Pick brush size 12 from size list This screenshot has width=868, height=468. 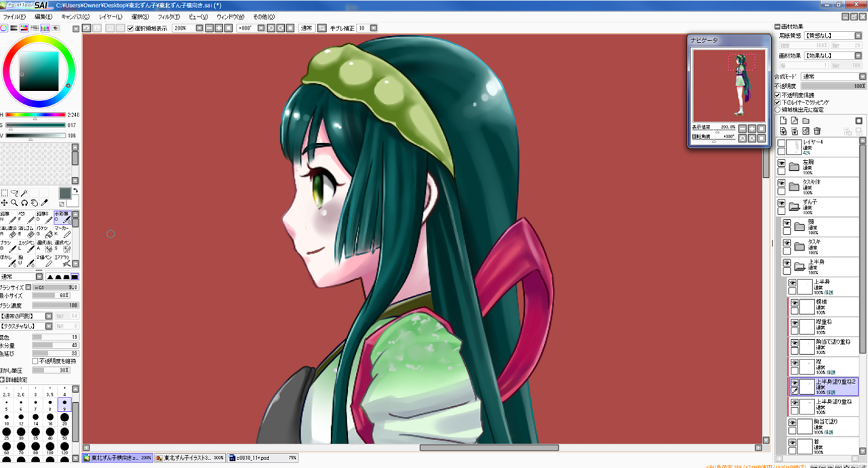click(21, 418)
